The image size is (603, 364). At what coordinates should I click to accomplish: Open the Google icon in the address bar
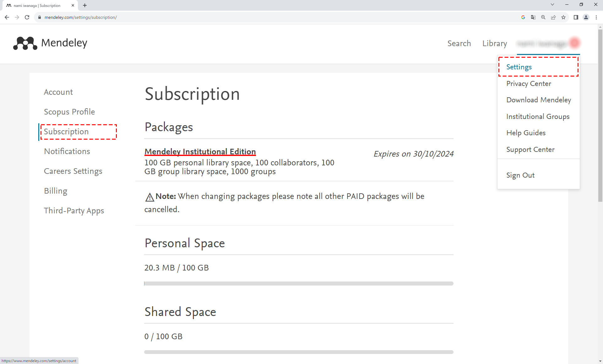[523, 17]
